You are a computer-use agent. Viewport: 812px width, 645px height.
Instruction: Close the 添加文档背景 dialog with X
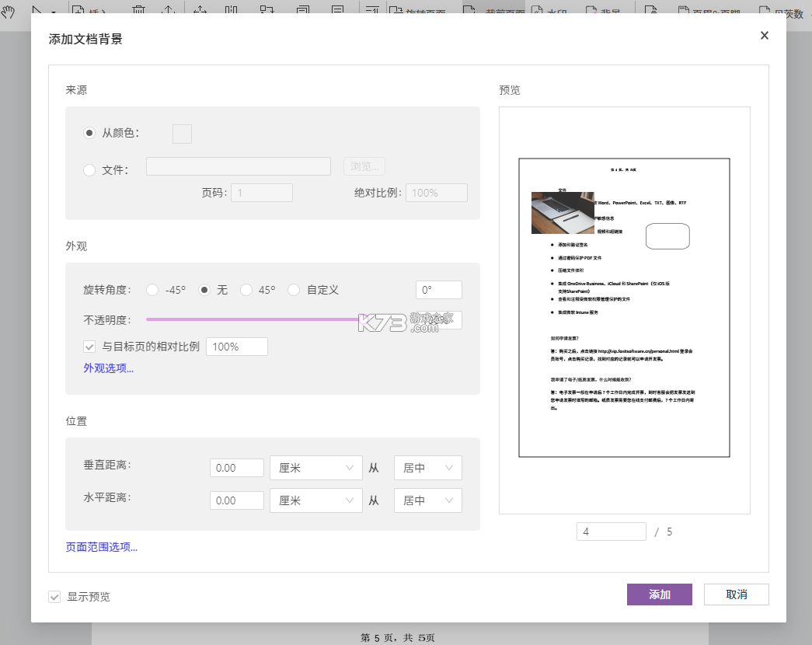[765, 35]
